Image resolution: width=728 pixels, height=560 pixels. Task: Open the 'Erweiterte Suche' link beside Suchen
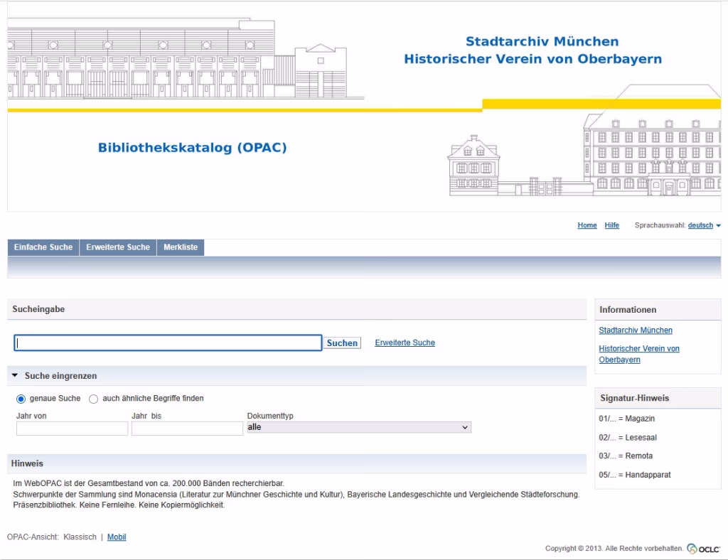(x=405, y=343)
